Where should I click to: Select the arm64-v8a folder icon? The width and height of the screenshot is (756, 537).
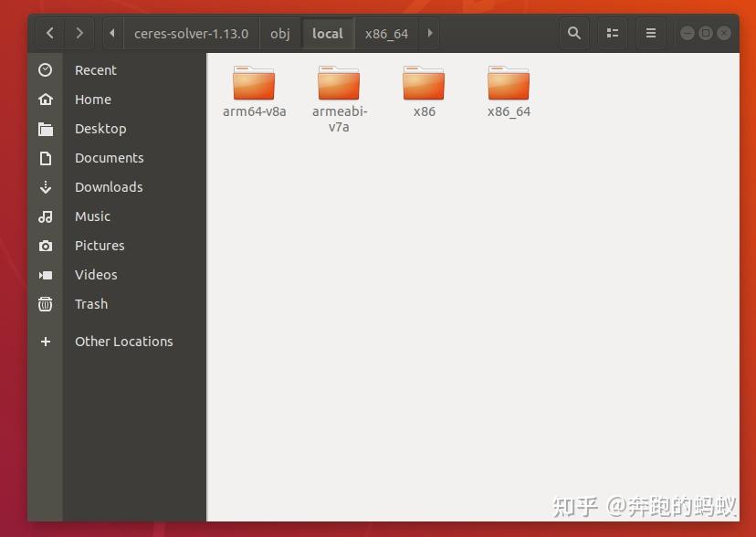tap(254, 83)
